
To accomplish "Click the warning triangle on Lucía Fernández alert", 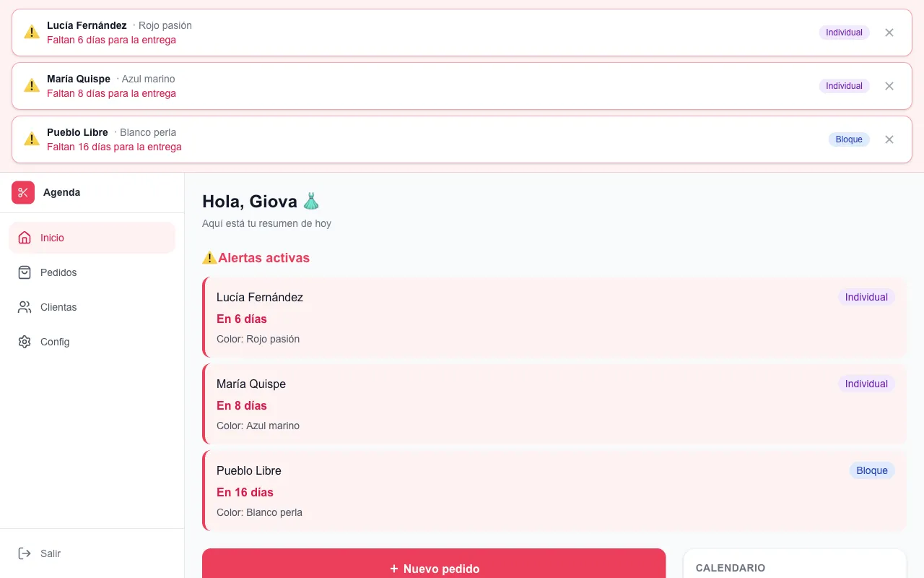I will (32, 32).
